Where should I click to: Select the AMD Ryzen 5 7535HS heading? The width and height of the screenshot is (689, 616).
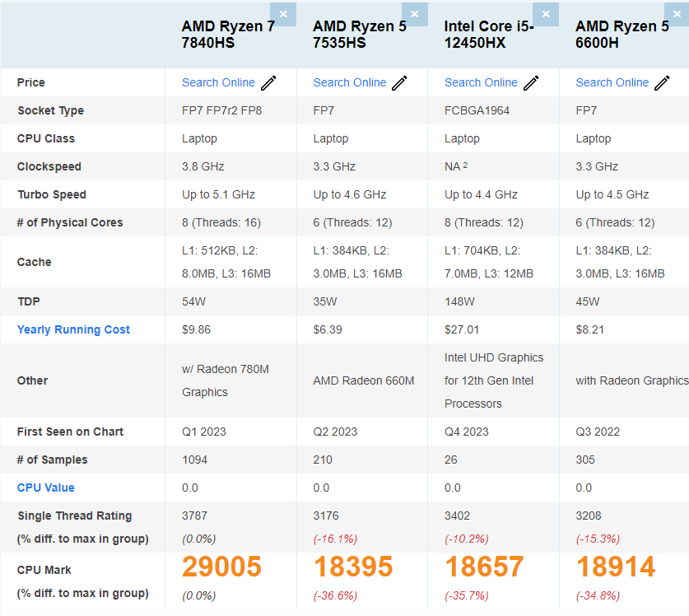coord(360,35)
